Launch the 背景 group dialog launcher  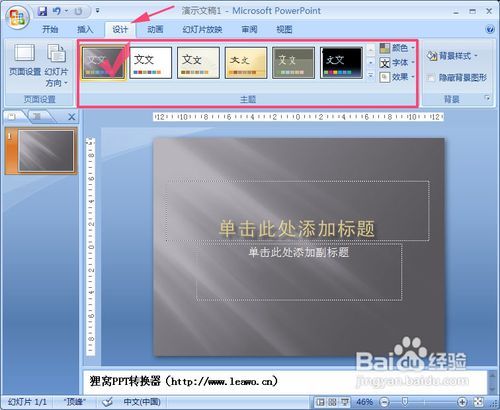(487, 98)
